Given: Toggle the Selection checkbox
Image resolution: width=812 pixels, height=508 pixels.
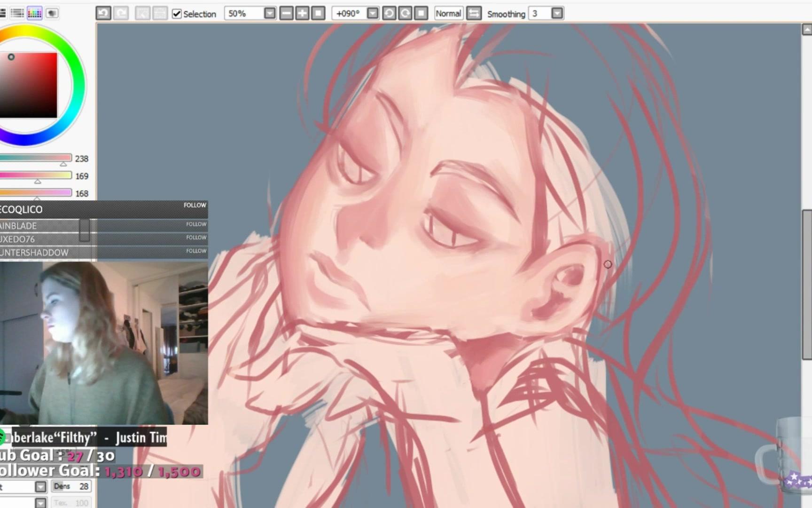Looking at the screenshot, I should [x=177, y=14].
